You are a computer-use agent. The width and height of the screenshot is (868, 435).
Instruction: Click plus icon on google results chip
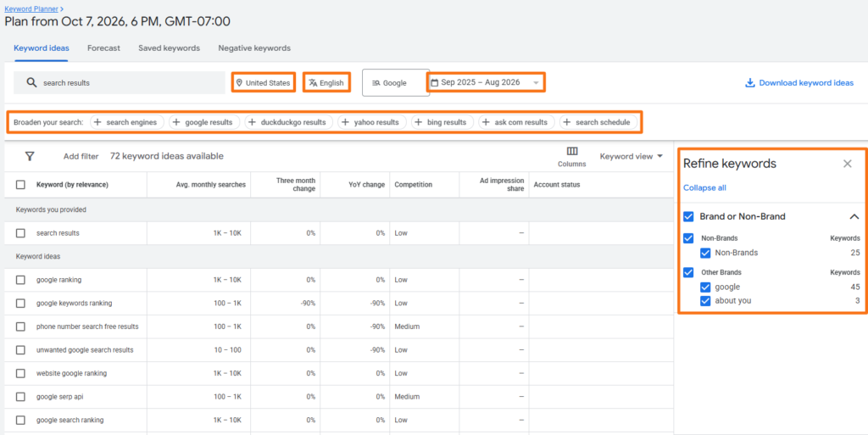(176, 122)
